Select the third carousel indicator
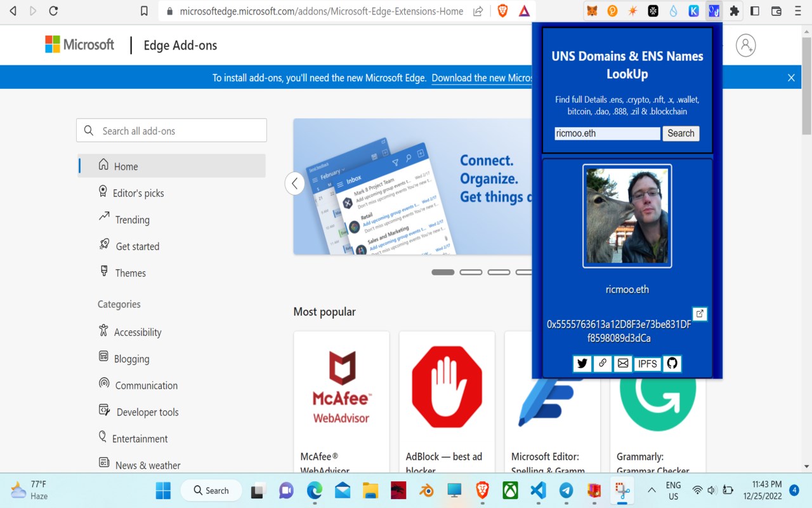This screenshot has height=508, width=812. point(499,272)
